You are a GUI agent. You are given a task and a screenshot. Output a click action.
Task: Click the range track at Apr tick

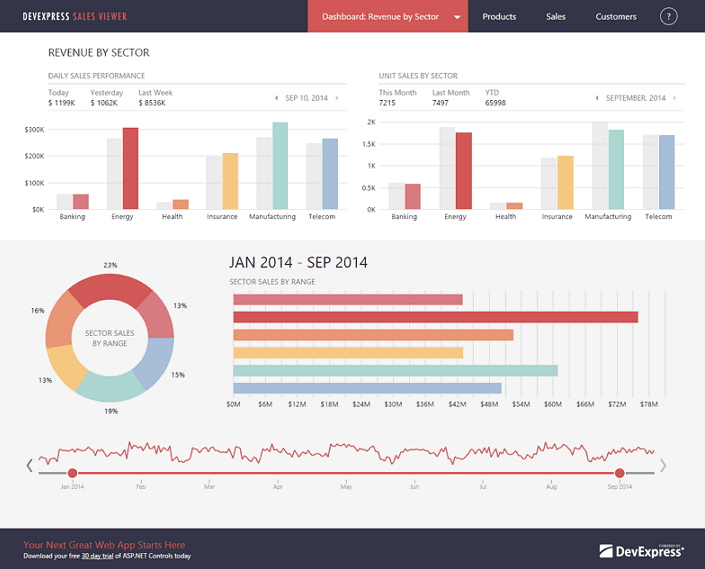[x=278, y=473]
